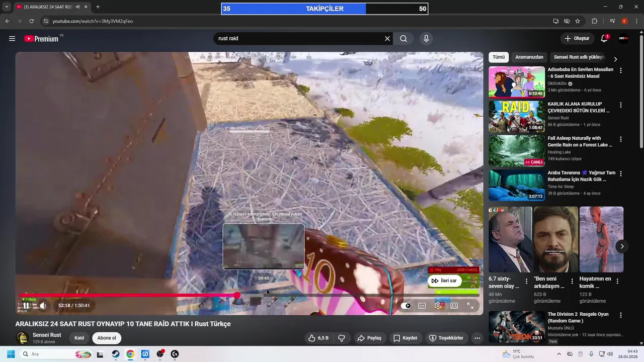Open '6.7 sixty-seven' short
This screenshot has height=362, width=644.
[x=510, y=239]
